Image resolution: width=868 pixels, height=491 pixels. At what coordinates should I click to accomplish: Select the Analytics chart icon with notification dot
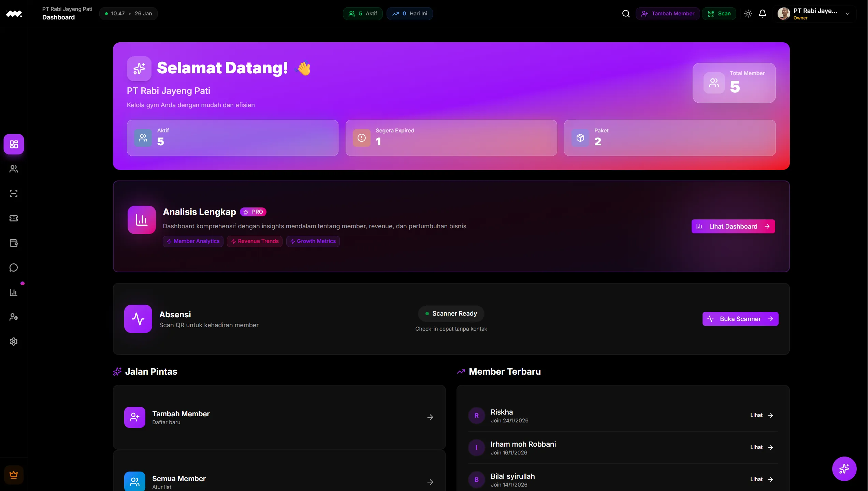14,292
